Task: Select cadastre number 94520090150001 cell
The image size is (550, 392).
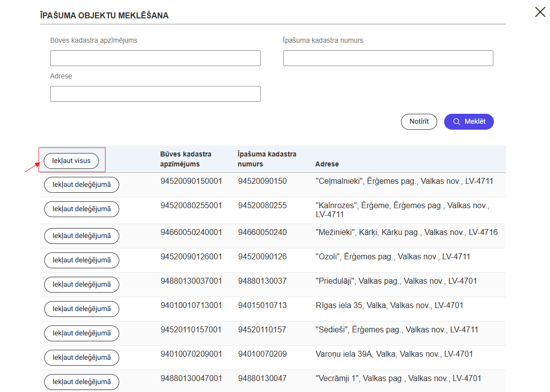Action: pyautogui.click(x=191, y=181)
